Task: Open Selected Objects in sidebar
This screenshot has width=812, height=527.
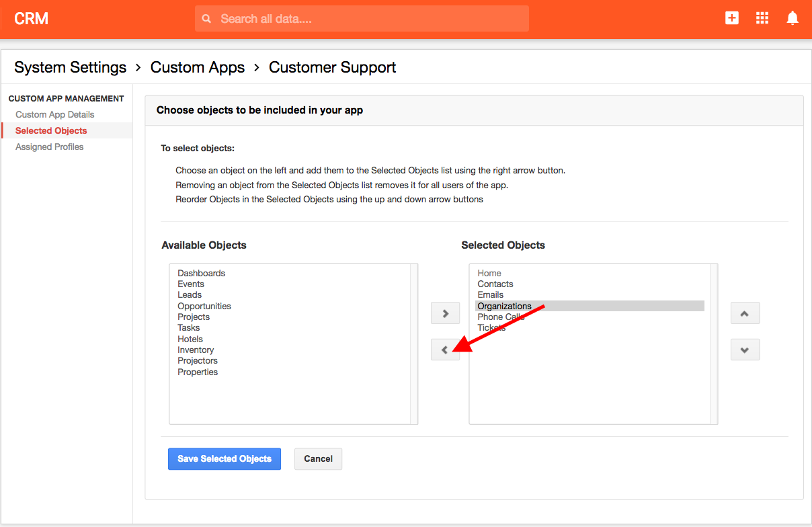Action: (x=51, y=130)
